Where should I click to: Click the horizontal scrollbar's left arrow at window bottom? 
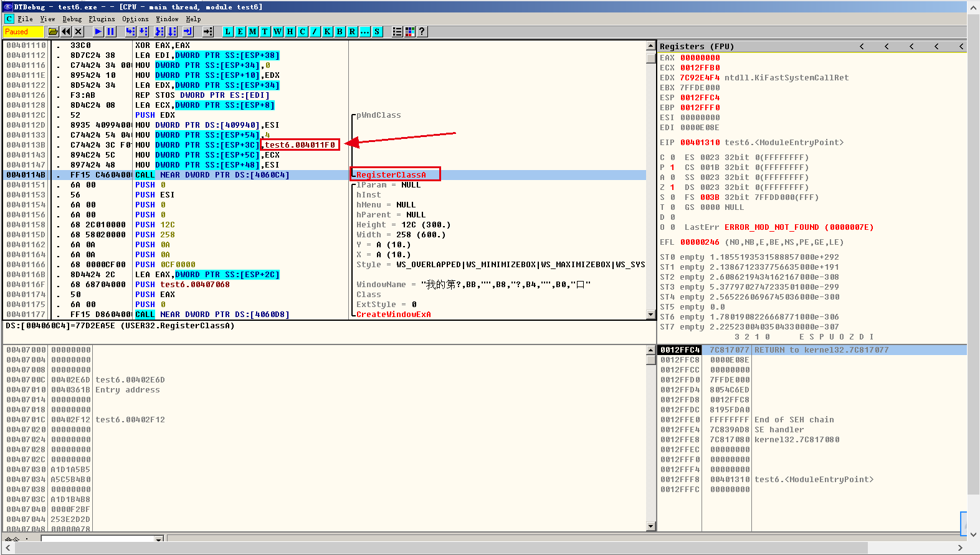(x=8, y=548)
